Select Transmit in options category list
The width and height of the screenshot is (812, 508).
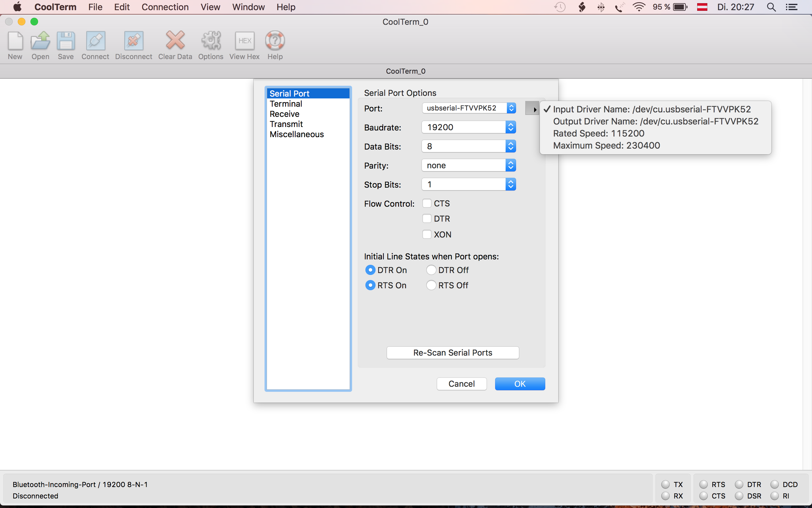308,124
